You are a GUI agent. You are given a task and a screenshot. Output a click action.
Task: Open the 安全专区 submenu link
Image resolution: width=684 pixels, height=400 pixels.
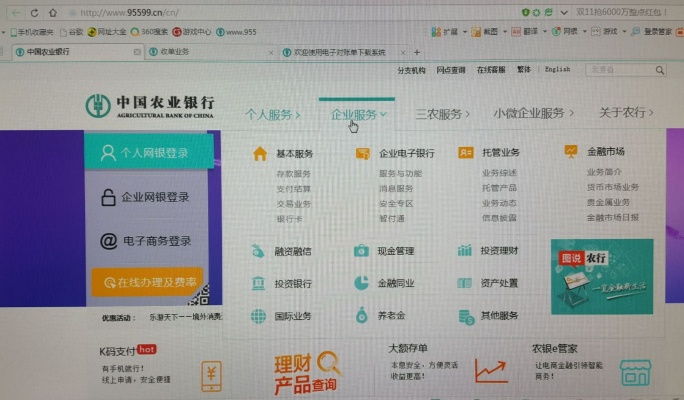[x=396, y=203]
